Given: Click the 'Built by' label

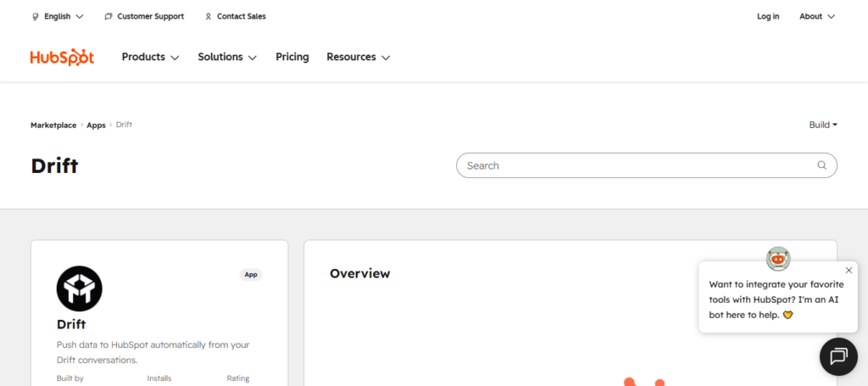Looking at the screenshot, I should point(70,379).
